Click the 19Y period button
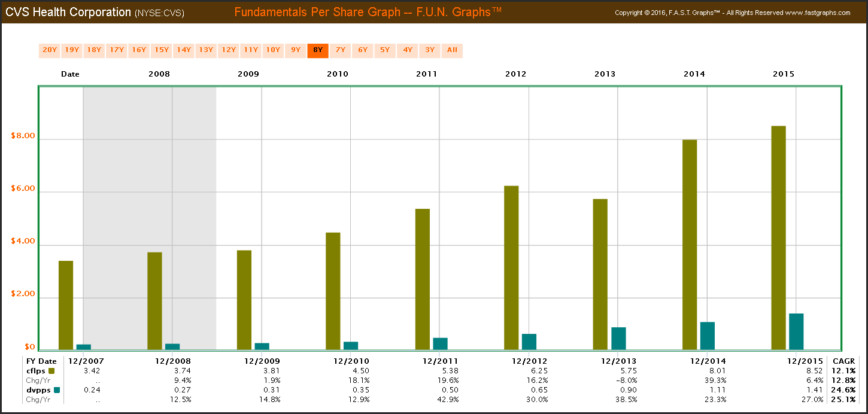 click(71, 50)
